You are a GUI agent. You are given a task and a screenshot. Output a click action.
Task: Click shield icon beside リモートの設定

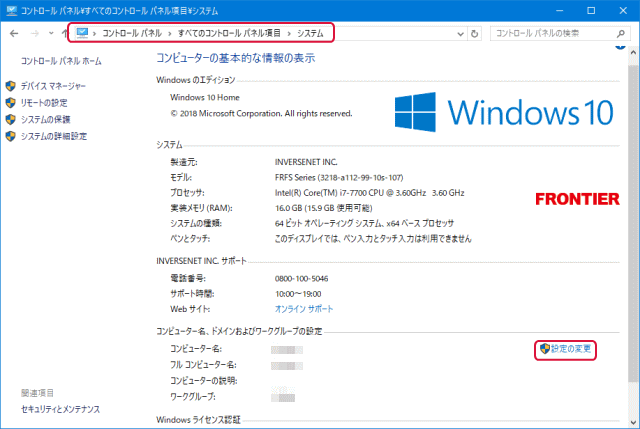point(10,103)
